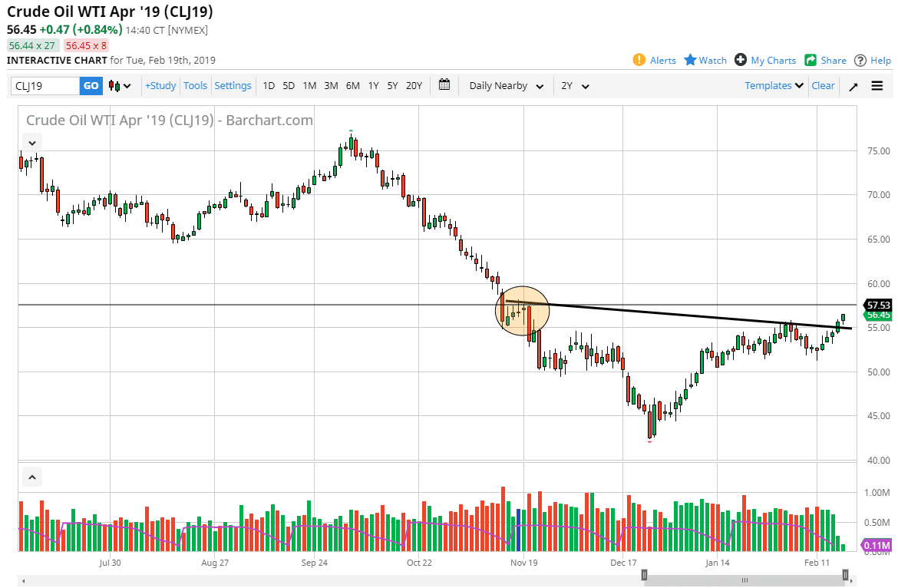898x588 pixels.
Task: Open the hamburger chart menu icon
Action: (877, 85)
